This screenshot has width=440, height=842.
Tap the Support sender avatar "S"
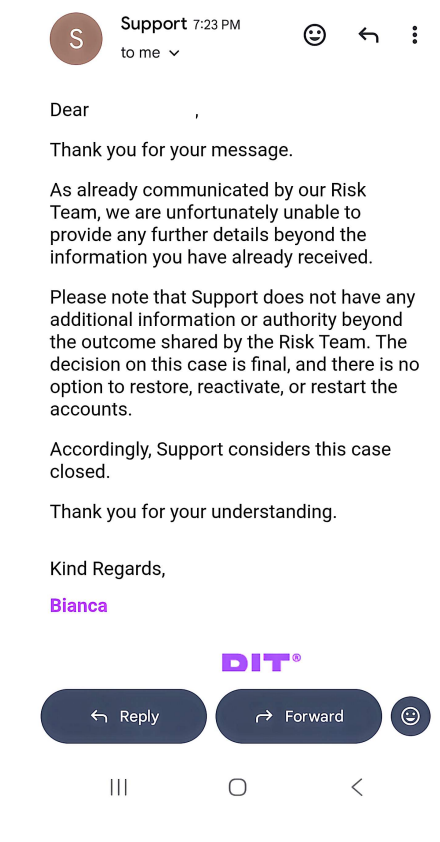tap(76, 39)
